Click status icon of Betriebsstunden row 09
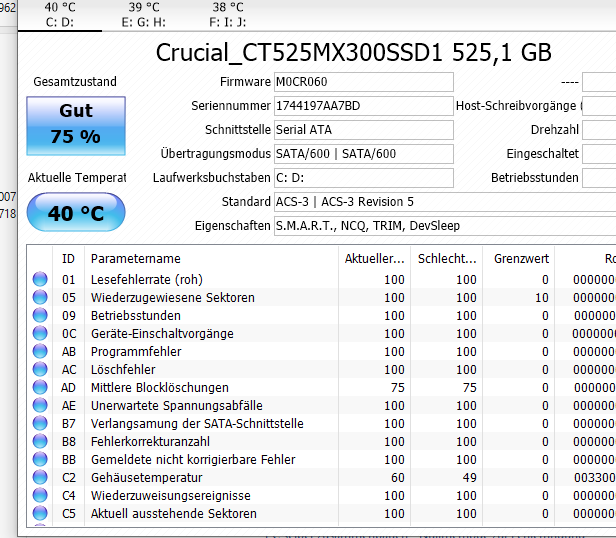This screenshot has height=538, width=616. click(x=40, y=316)
